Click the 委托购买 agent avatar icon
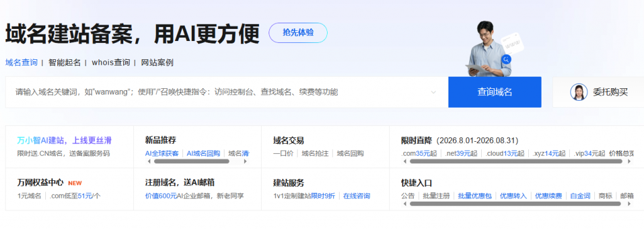Viewport: 644px width, 230px height. click(x=579, y=92)
